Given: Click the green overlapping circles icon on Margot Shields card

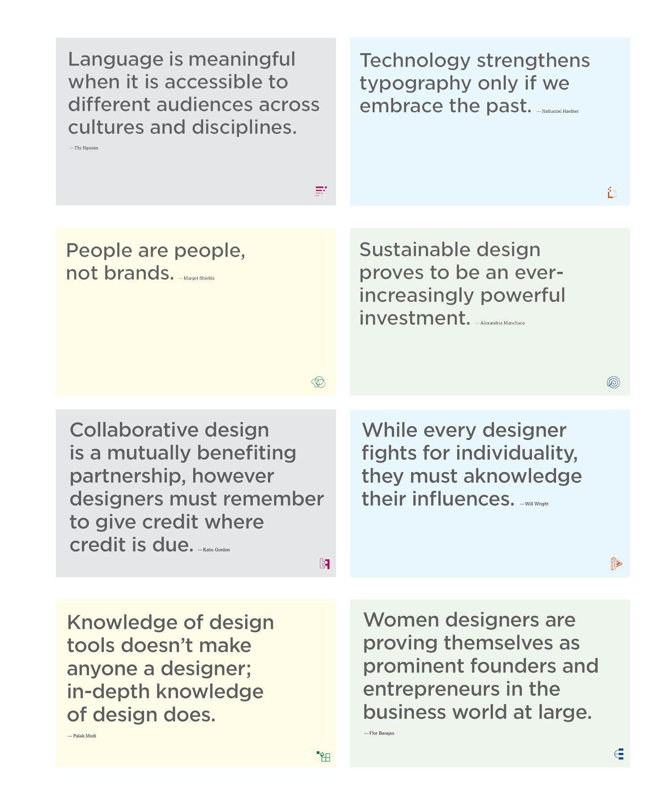Looking at the screenshot, I should pos(318,382).
